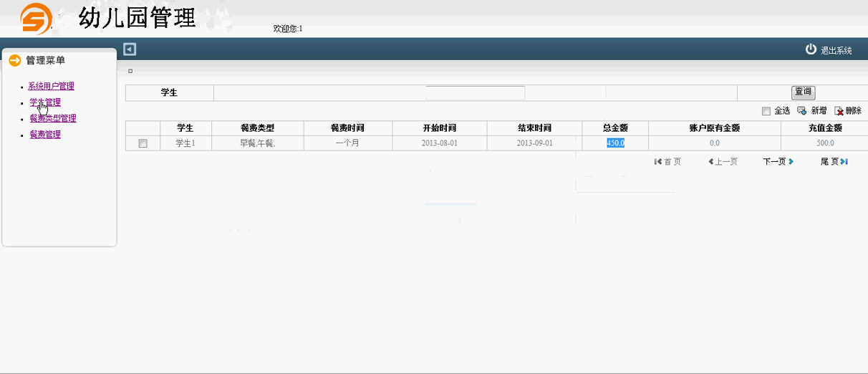Click the 管理菜单 panel title
This screenshot has width=868, height=374.
[x=45, y=61]
